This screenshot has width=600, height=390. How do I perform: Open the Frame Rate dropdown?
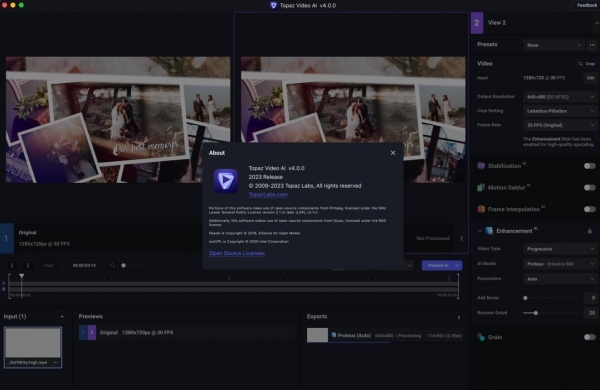(x=560, y=125)
